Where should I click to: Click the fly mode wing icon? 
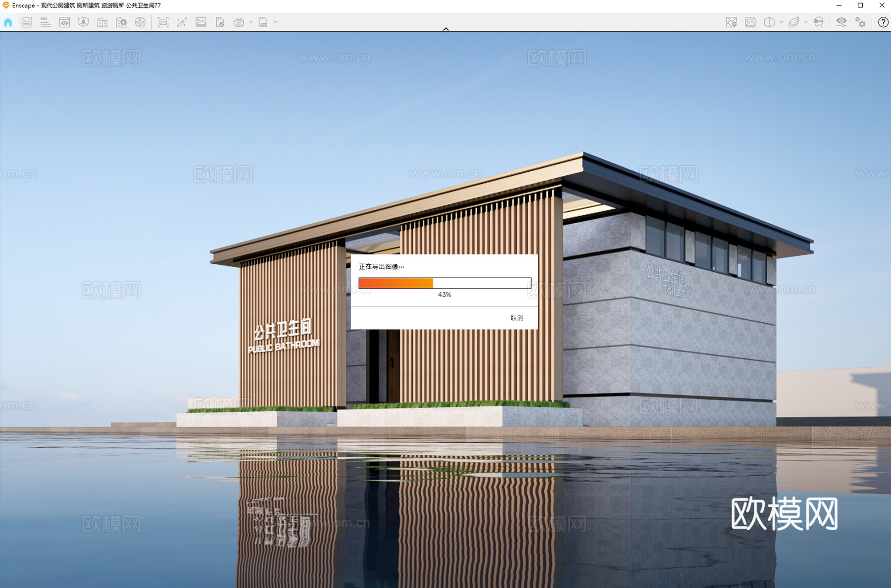pyautogui.click(x=794, y=22)
